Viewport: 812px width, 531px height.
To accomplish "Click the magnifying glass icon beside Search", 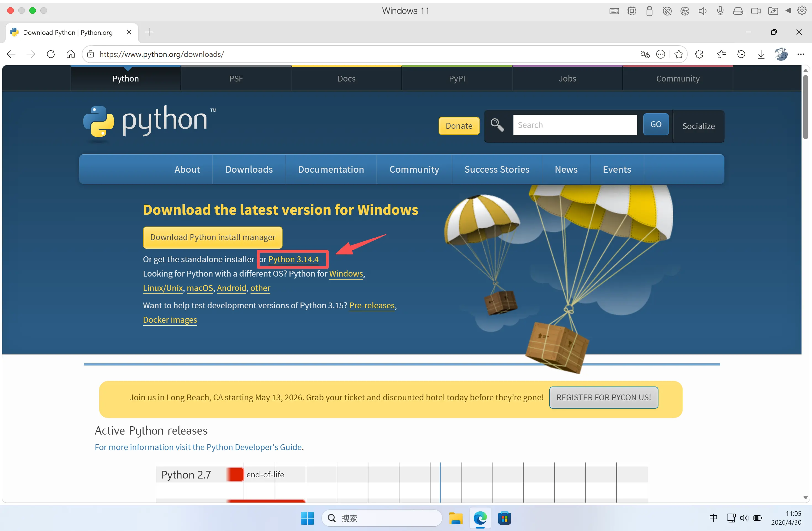I will [497, 125].
